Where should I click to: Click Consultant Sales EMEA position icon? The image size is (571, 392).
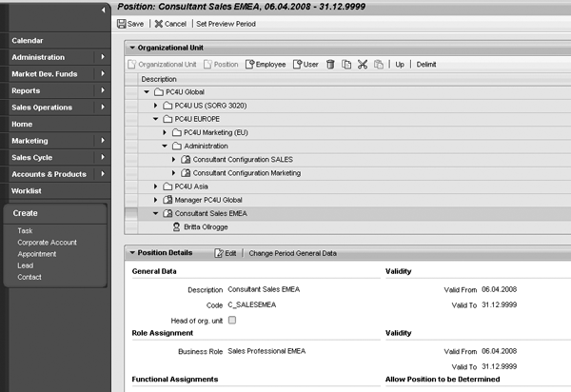point(167,213)
